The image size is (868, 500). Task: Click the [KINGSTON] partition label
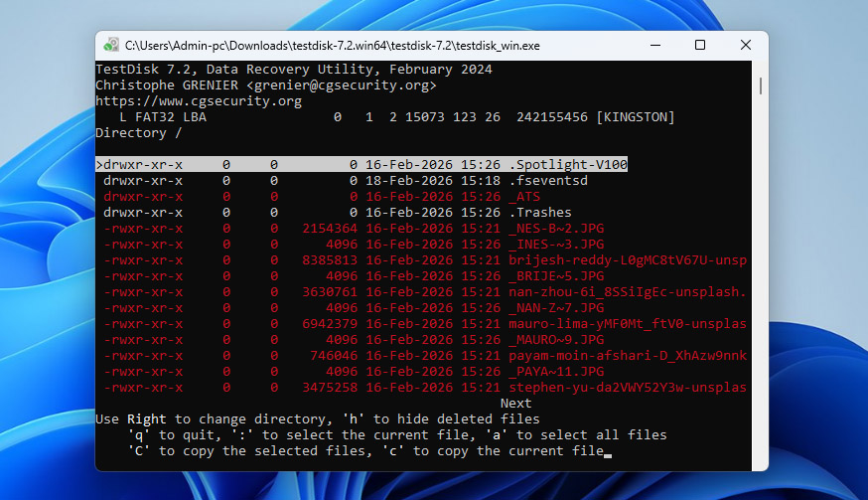[636, 117]
